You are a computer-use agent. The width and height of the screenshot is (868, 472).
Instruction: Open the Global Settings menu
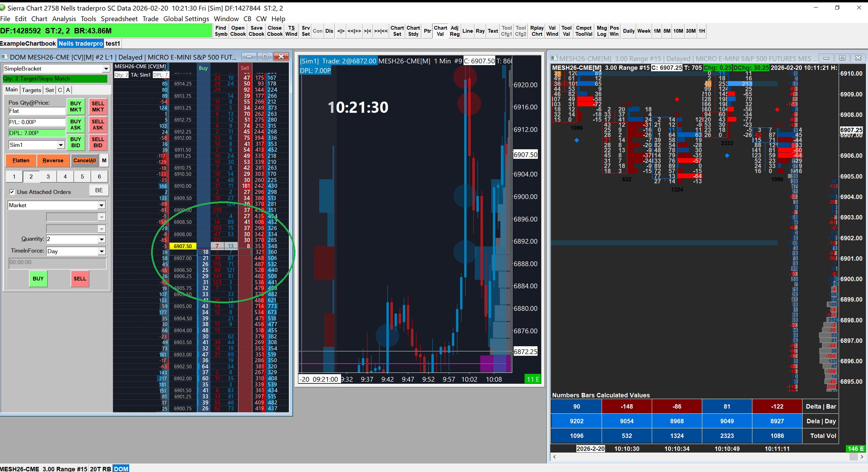(186, 19)
